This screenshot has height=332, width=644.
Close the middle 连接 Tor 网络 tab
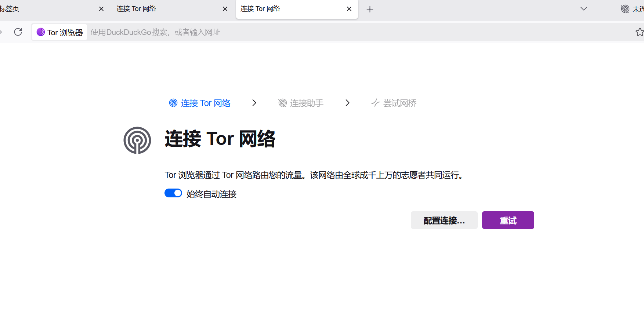(225, 9)
